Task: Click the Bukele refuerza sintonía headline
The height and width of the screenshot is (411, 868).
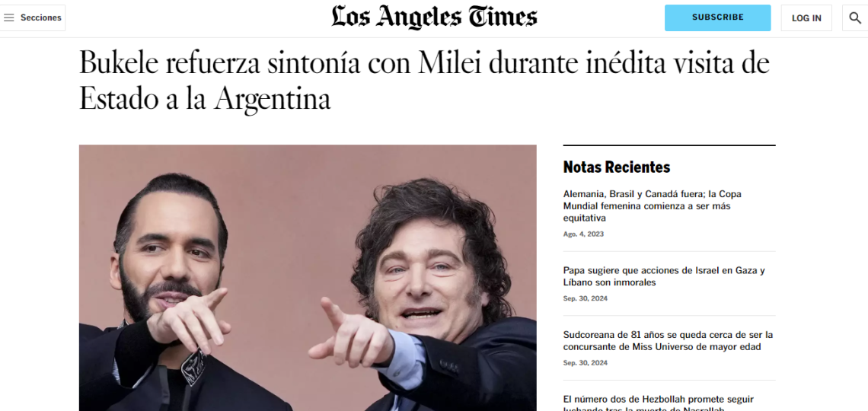Action: (424, 81)
